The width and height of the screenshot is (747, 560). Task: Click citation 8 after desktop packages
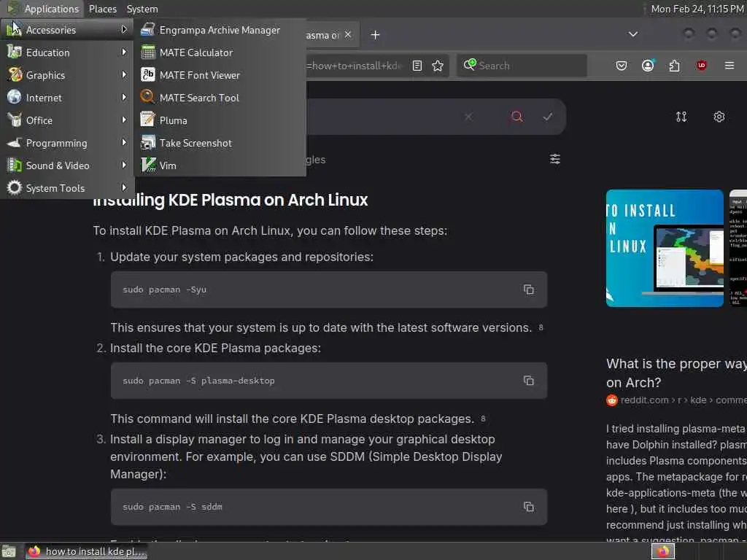(x=483, y=418)
